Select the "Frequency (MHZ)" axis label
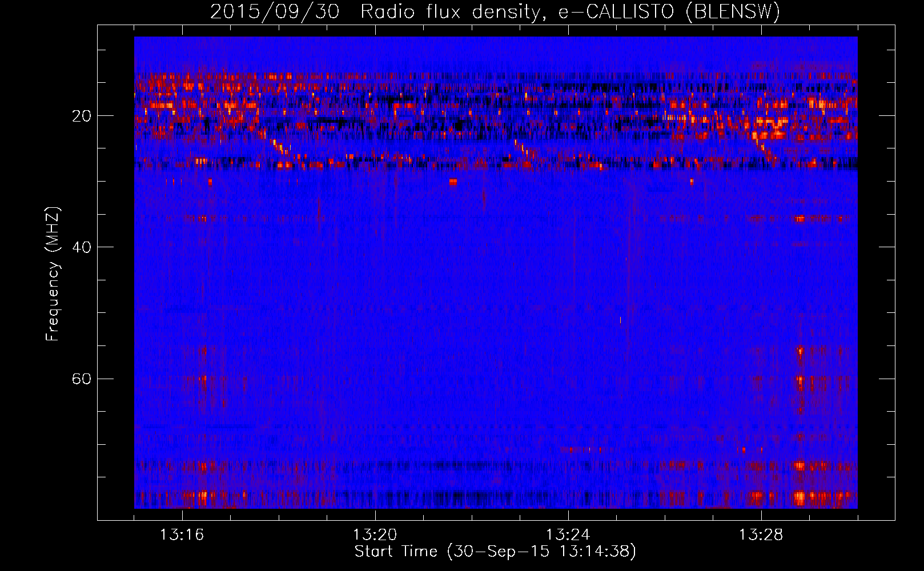Image resolution: width=924 pixels, height=571 pixels. (x=53, y=274)
